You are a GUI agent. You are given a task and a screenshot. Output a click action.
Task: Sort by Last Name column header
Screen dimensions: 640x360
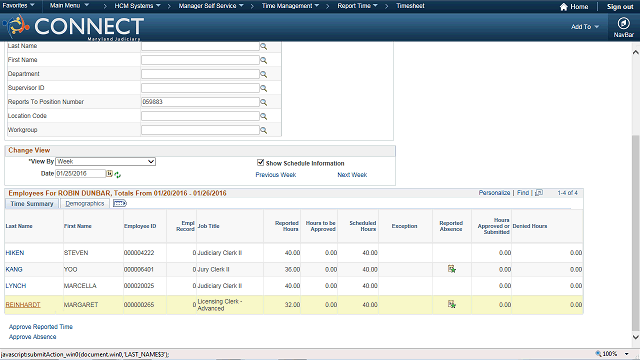[x=19, y=226]
